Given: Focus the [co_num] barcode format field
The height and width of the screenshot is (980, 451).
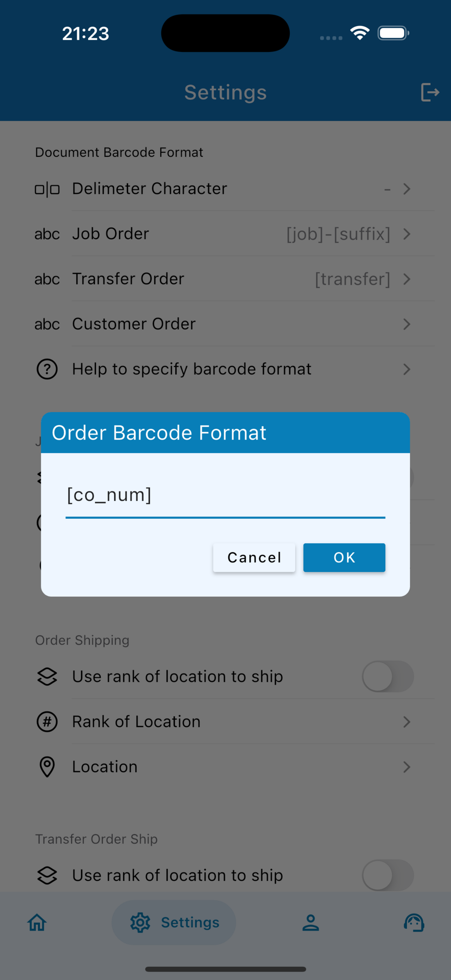Looking at the screenshot, I should pos(225,496).
